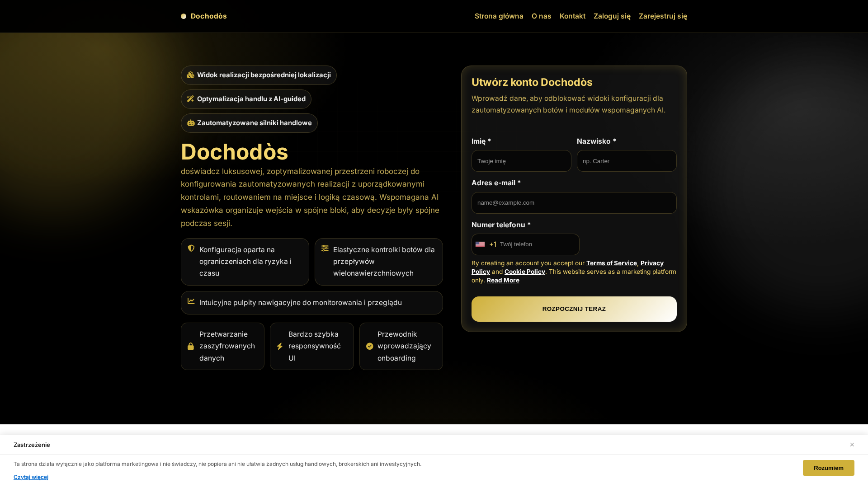Image resolution: width=868 pixels, height=488 pixels.
Task: Click the Przewodnik wprowadzający onboarding text
Action: coord(404,346)
